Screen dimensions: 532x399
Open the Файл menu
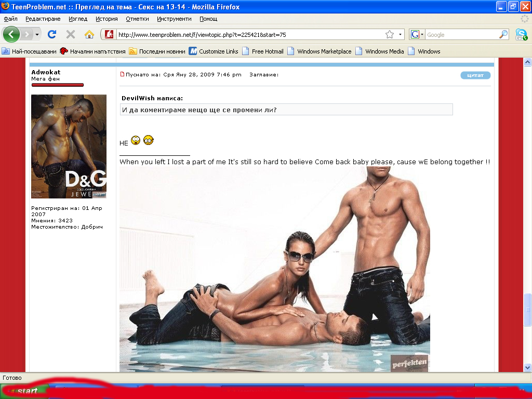coord(10,19)
